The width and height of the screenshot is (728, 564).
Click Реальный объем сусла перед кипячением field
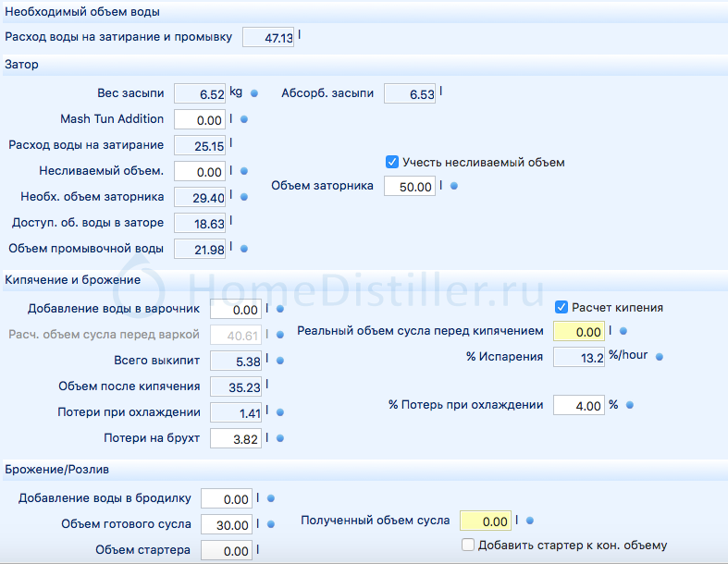[x=578, y=331]
